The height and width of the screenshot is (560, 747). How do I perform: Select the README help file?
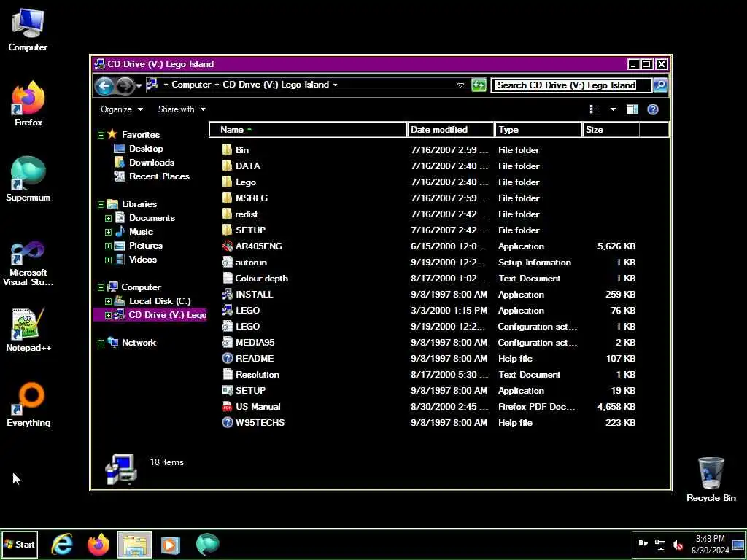pos(248,359)
